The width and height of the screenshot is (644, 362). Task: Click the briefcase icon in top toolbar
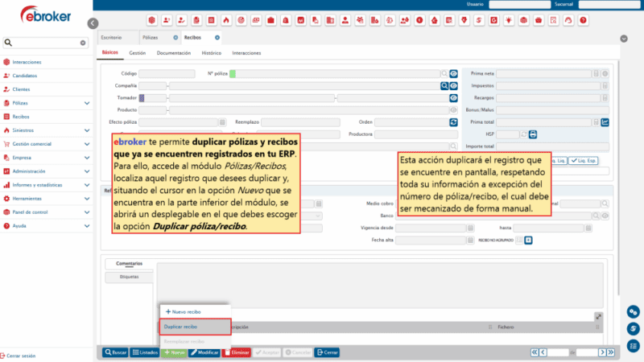(270, 20)
